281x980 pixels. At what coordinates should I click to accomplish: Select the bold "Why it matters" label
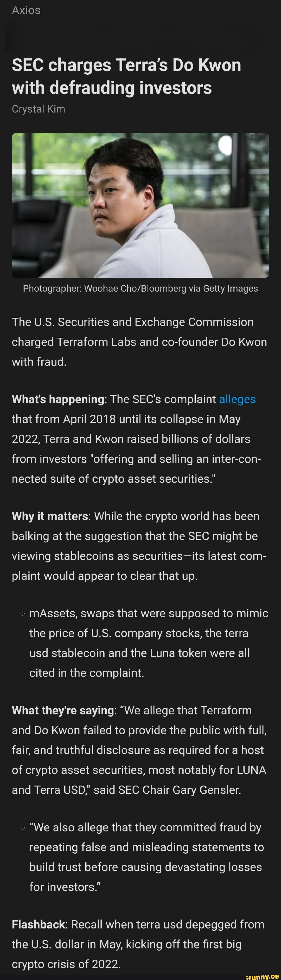coord(50,516)
